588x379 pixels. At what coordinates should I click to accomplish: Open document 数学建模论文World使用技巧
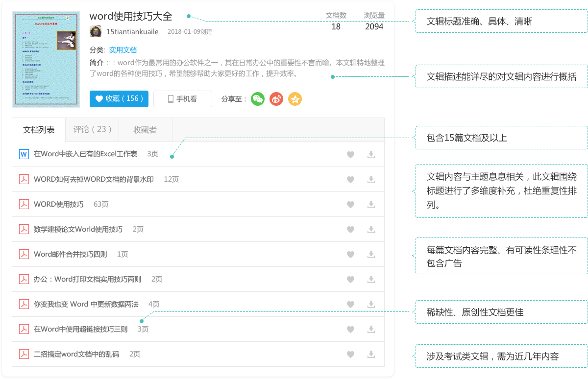pyautogui.click(x=78, y=229)
